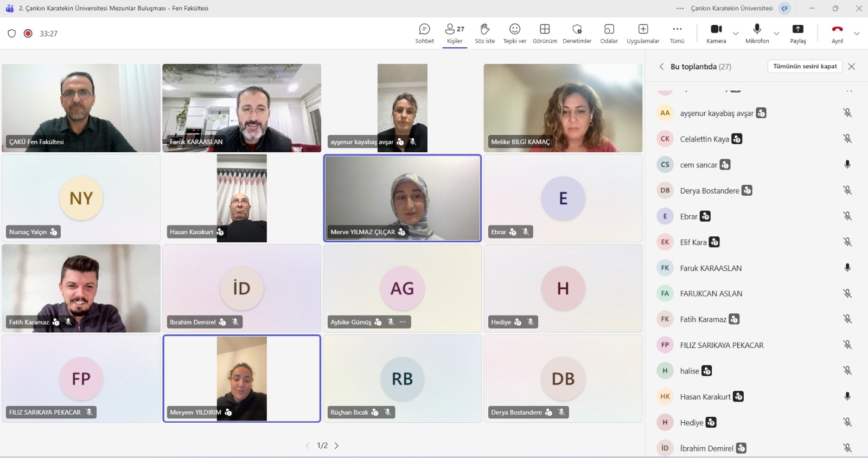Image resolution: width=868 pixels, height=458 pixels.
Task: Open the Tümü more actions menu
Action: click(x=677, y=33)
